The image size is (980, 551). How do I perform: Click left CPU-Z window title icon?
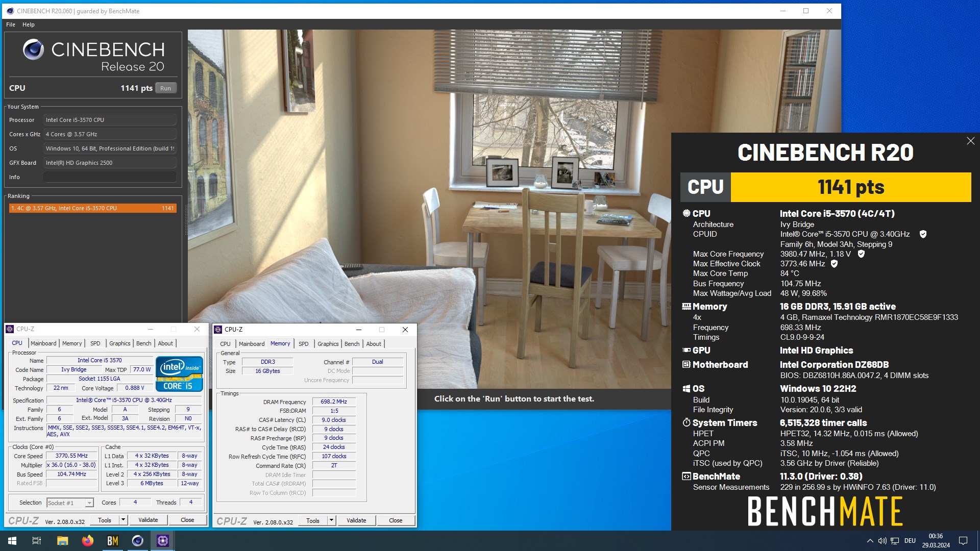tap(10, 329)
